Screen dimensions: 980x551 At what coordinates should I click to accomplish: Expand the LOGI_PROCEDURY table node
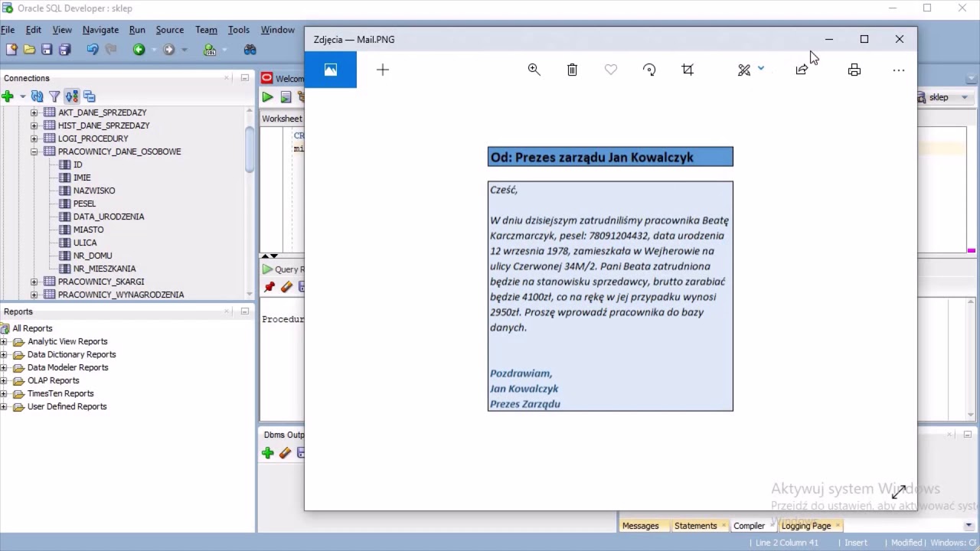point(34,139)
